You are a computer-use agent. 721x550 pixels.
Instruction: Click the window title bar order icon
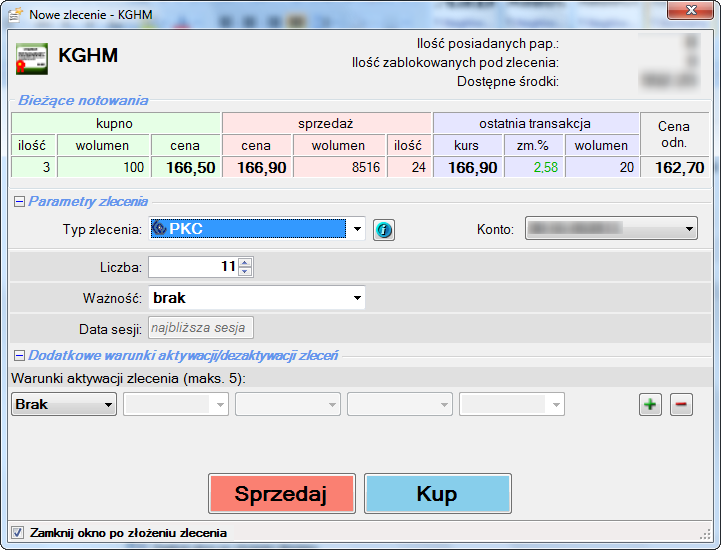pos(15,15)
